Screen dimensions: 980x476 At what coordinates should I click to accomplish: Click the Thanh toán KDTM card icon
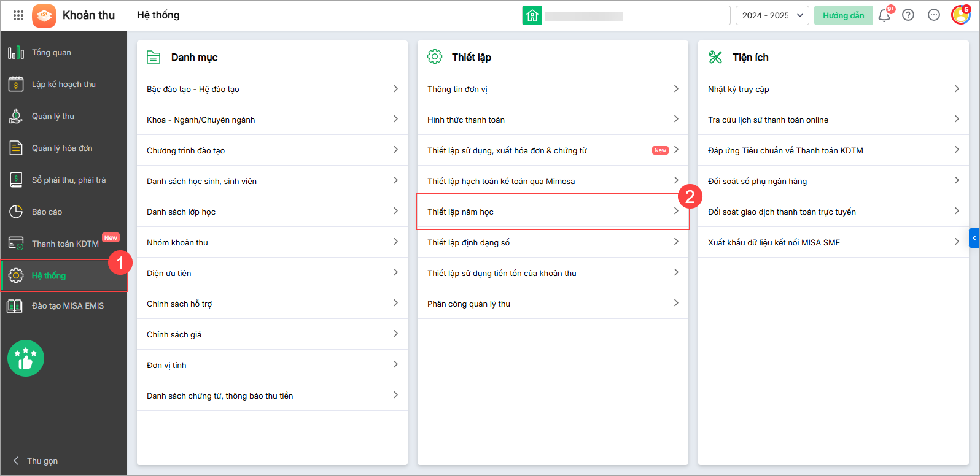16,244
